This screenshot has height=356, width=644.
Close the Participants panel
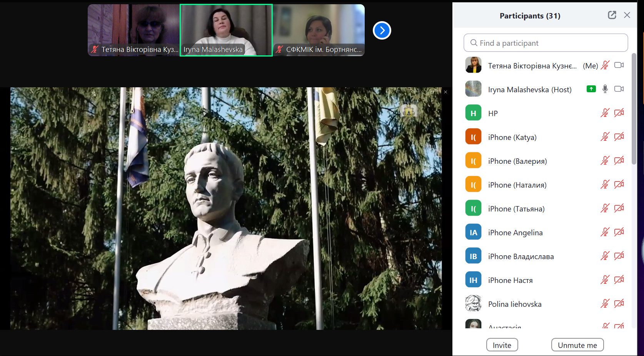pos(627,15)
